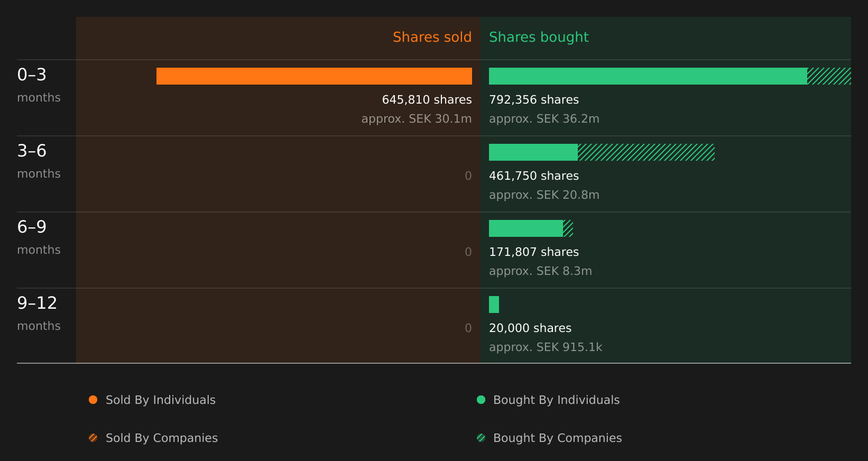Screen dimensions: 868x461
Task: Click the hatched company segment in 6–9 months
Action: pos(568,228)
